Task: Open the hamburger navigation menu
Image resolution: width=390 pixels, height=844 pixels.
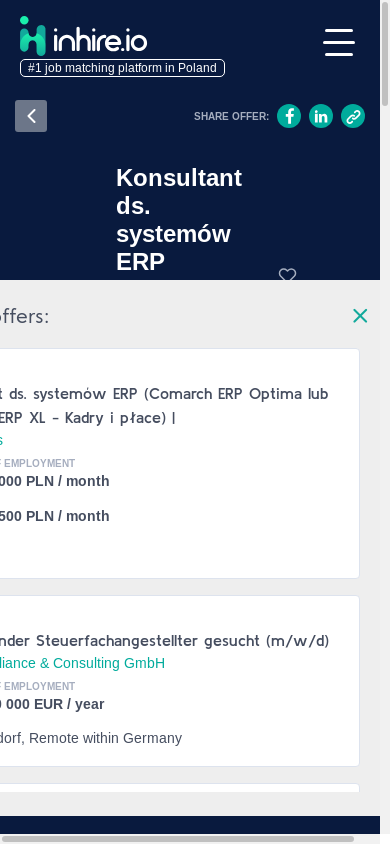Action: coord(339,43)
